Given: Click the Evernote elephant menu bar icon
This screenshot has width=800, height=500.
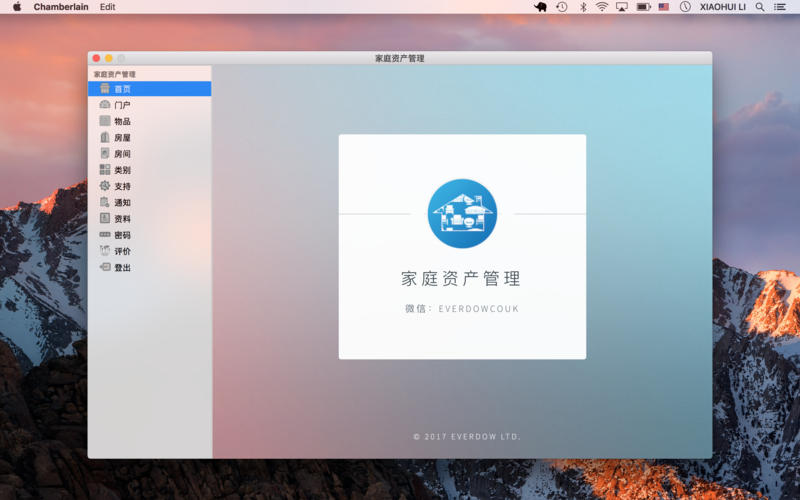Looking at the screenshot, I should point(540,7).
